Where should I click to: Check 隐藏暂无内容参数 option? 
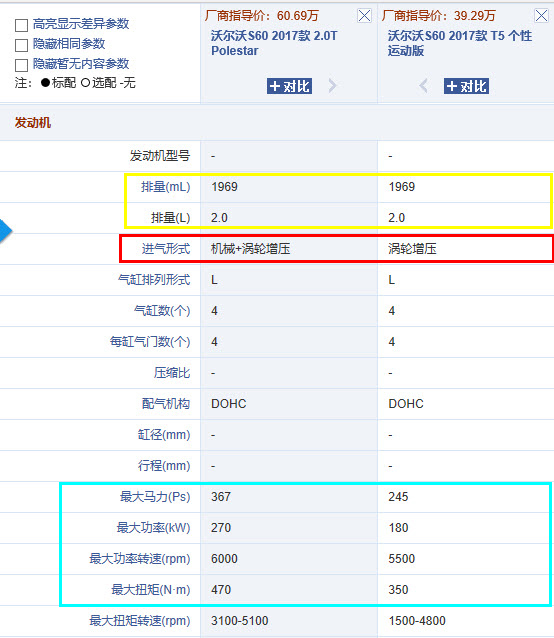(21, 65)
